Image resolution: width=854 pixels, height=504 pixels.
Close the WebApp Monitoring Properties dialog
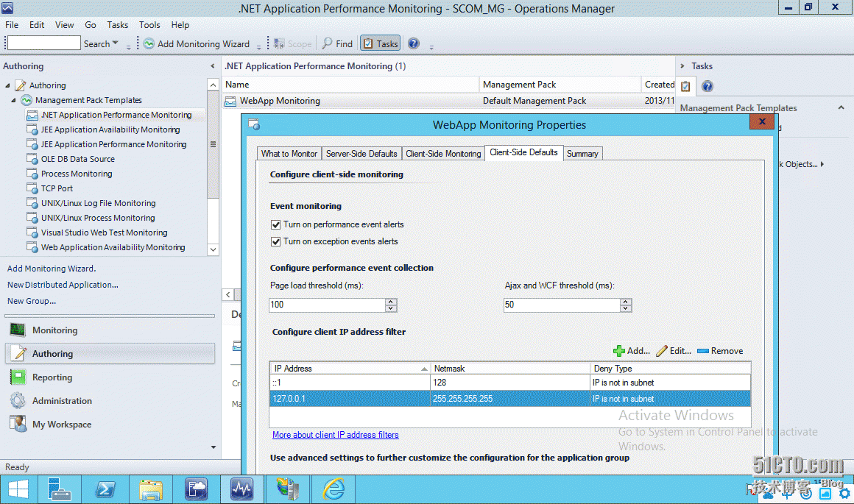762,122
